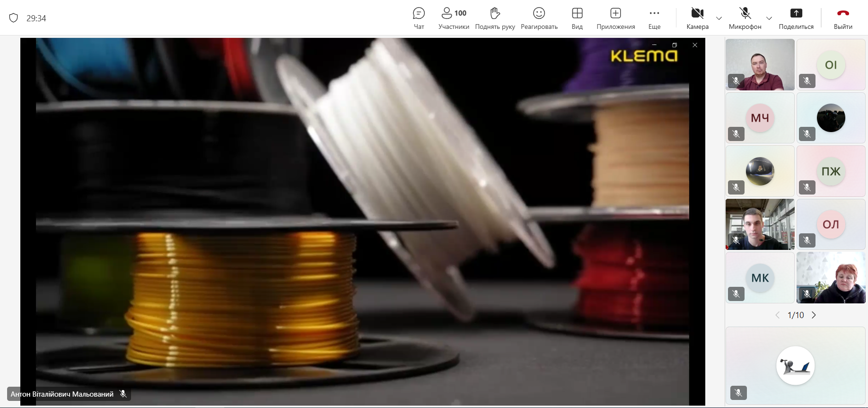Image resolution: width=868 pixels, height=408 pixels.
Task: Go to next participants page
Action: point(814,315)
